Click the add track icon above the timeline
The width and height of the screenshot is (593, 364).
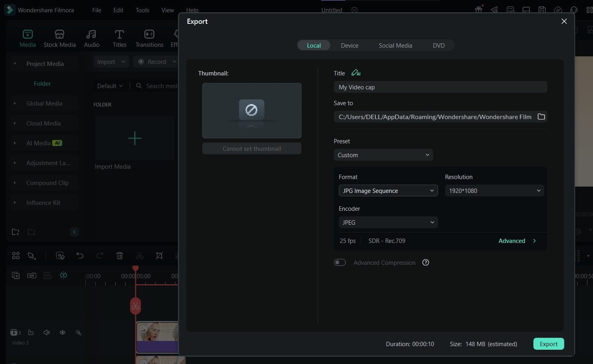click(x=16, y=275)
